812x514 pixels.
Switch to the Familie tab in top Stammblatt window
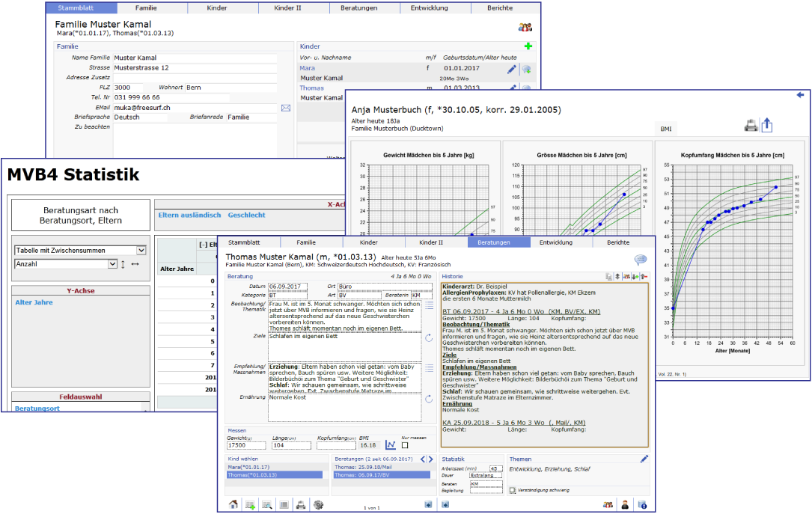pyautogui.click(x=146, y=7)
